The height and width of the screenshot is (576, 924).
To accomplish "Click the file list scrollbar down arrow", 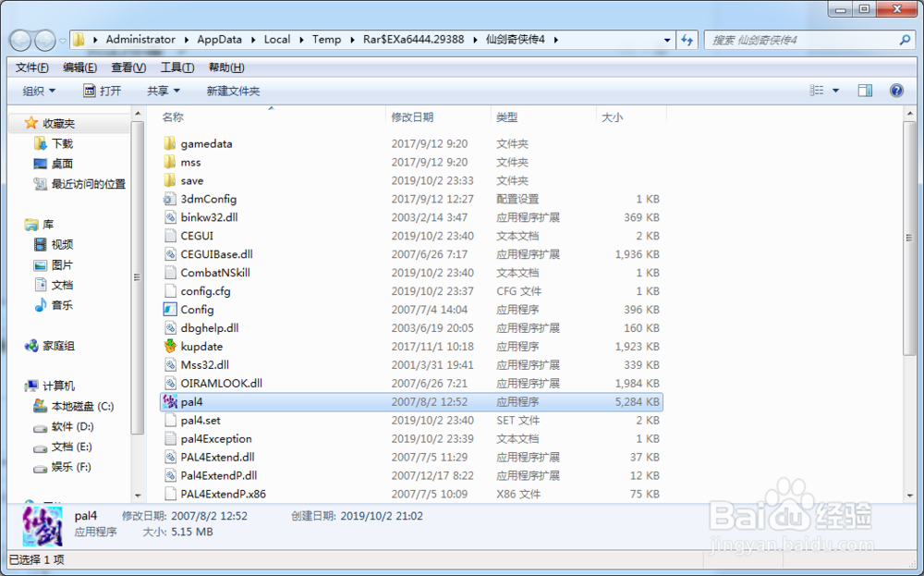I will [x=909, y=495].
